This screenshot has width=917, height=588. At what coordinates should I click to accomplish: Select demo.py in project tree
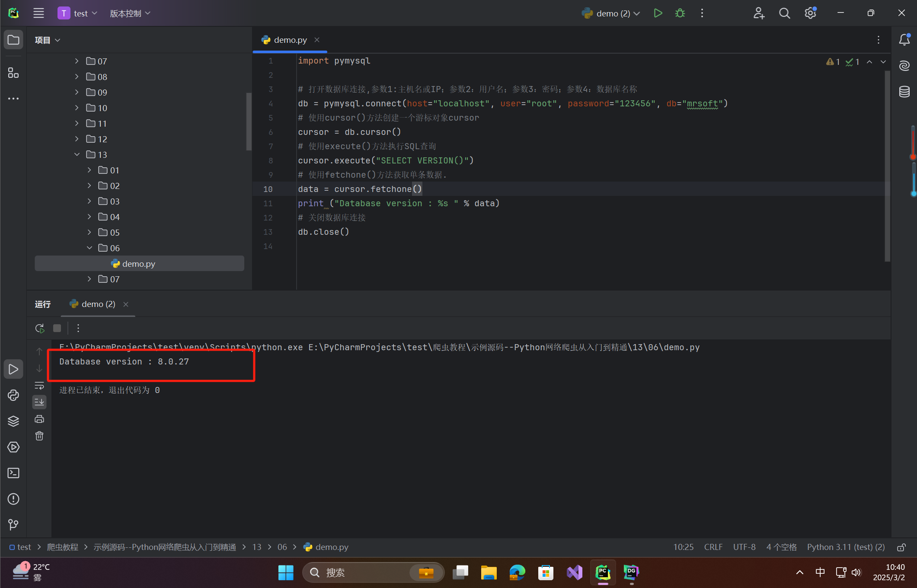(139, 263)
